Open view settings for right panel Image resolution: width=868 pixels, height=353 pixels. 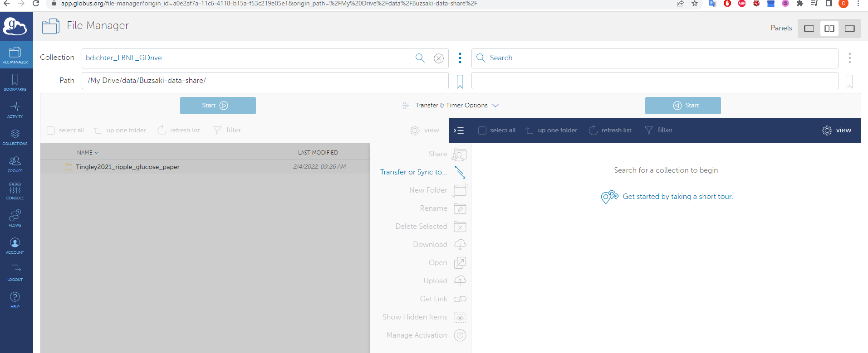(837, 131)
